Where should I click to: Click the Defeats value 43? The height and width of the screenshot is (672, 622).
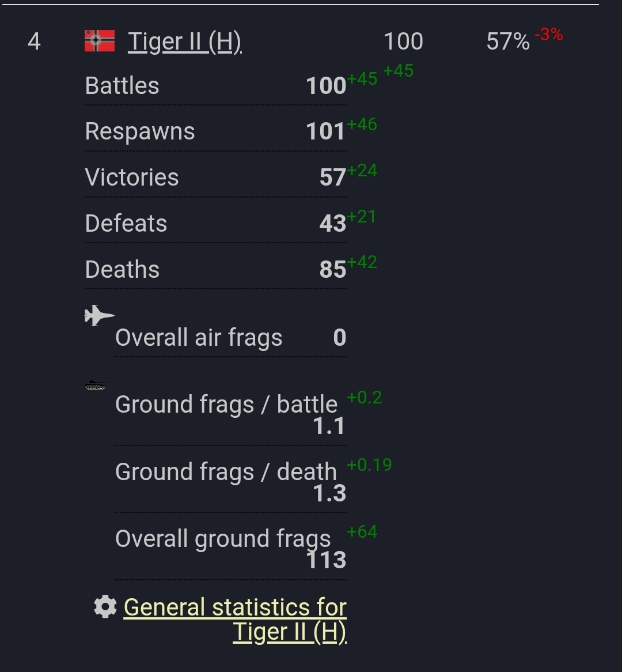[x=333, y=224]
